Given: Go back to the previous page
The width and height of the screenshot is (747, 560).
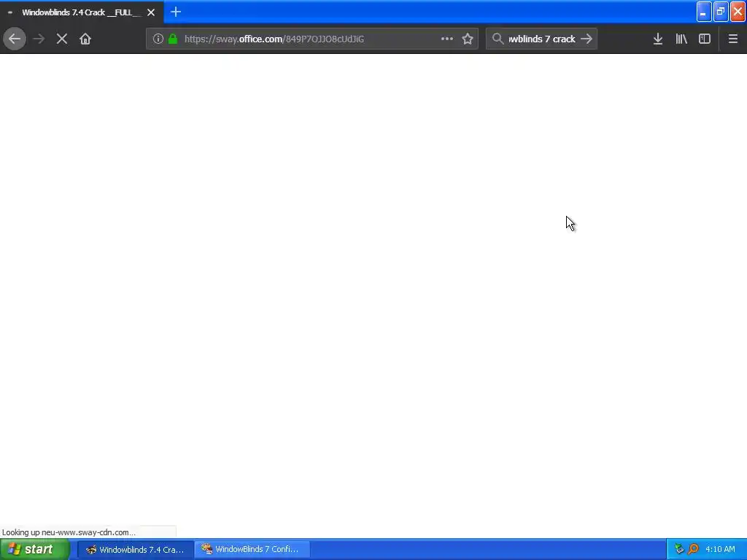Looking at the screenshot, I should pyautogui.click(x=15, y=39).
